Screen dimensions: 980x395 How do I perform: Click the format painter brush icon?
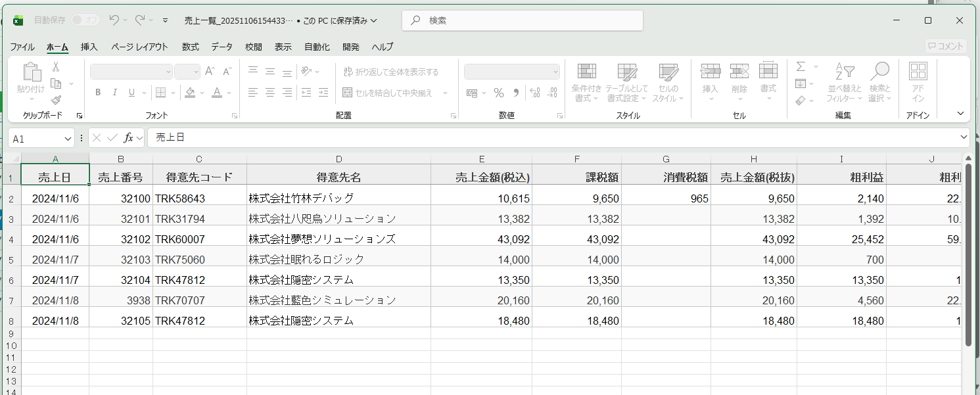click(x=56, y=100)
